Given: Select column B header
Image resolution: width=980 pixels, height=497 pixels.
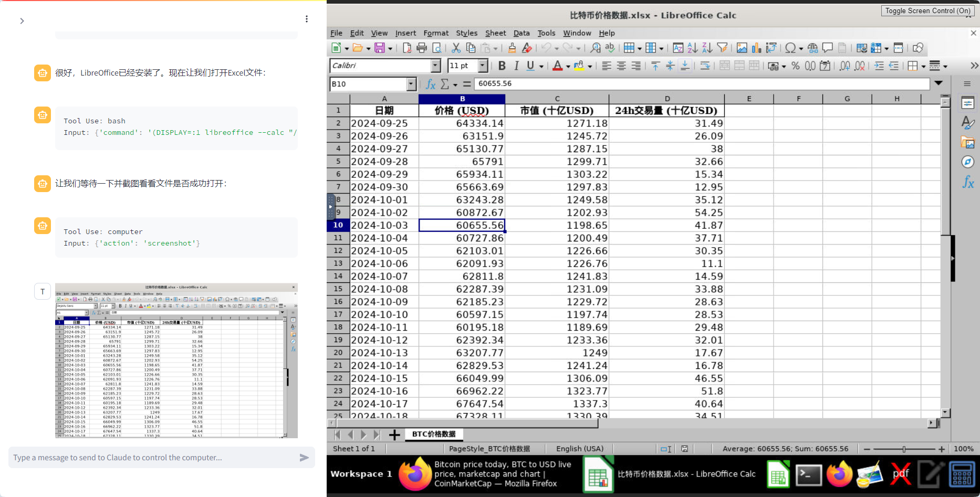Looking at the screenshot, I should (x=462, y=99).
